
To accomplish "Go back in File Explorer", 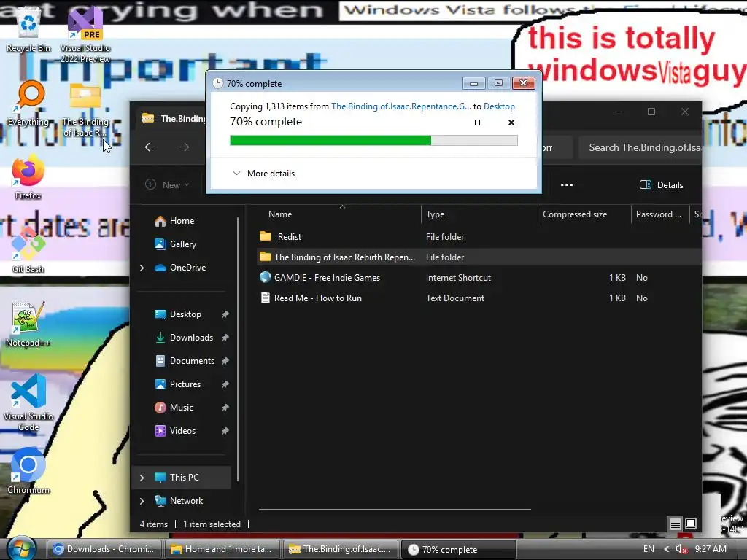I will (150, 147).
